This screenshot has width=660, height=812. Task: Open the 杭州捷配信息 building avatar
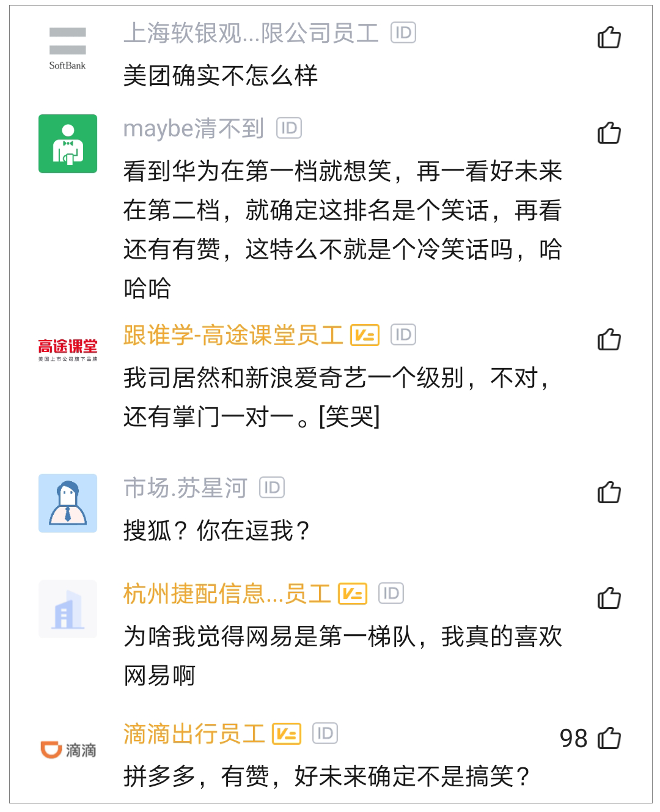[68, 609]
